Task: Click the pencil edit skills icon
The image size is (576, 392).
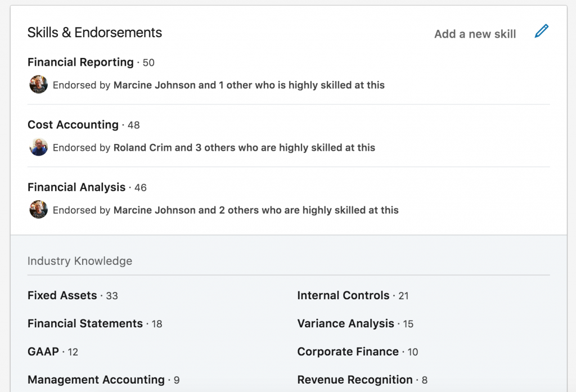Action: pos(542,31)
